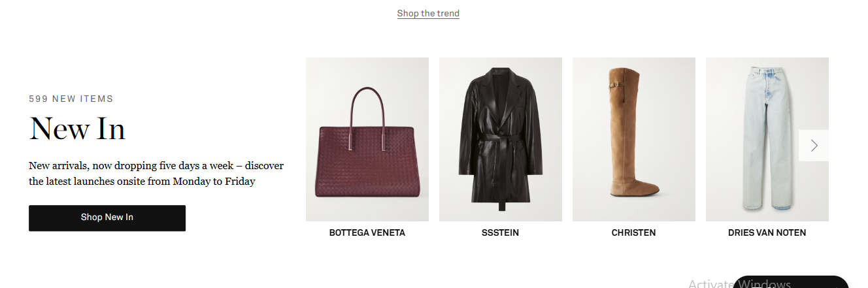Screen dimensions: 868x288
Task: Click the "New In" heading
Action: tap(77, 128)
